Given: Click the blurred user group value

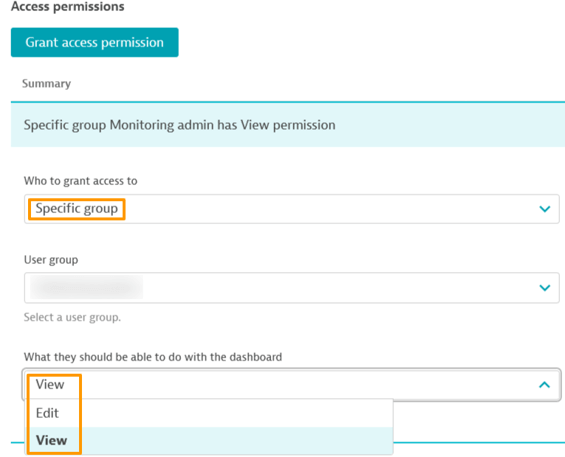Looking at the screenshot, I should 86,288.
